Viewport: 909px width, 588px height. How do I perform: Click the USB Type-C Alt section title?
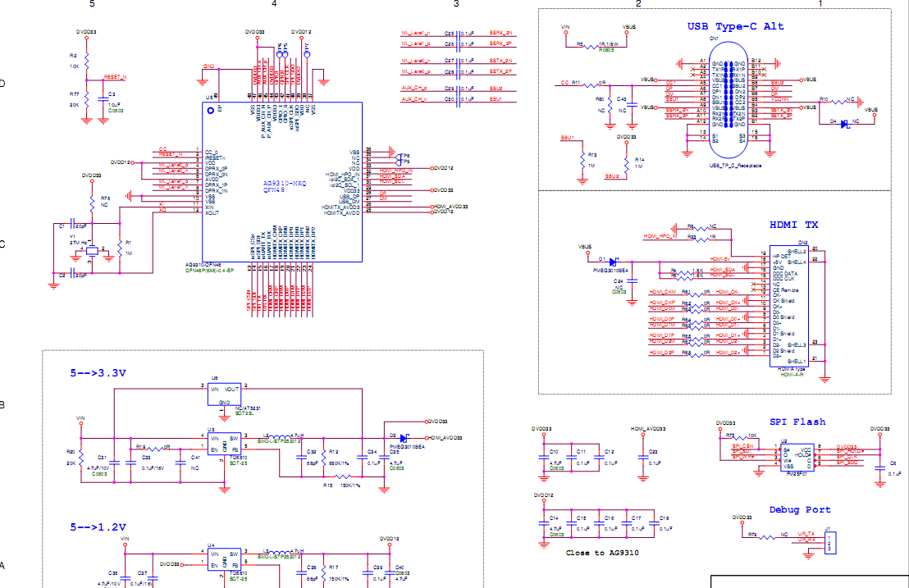(x=735, y=26)
